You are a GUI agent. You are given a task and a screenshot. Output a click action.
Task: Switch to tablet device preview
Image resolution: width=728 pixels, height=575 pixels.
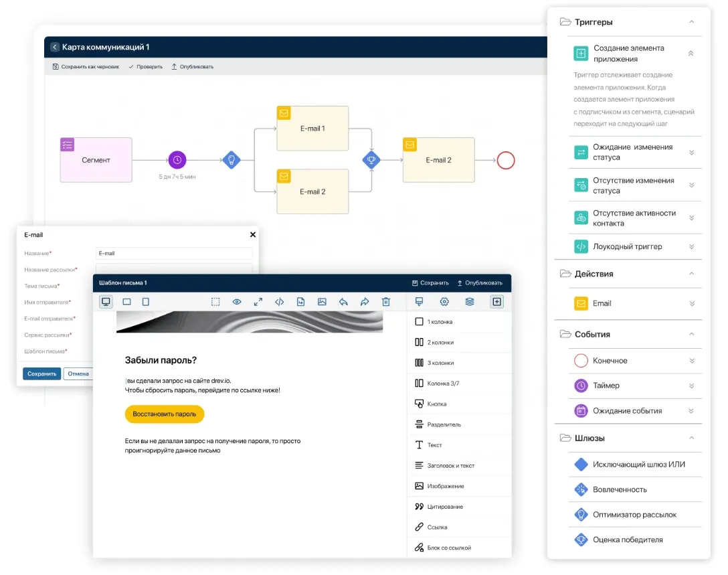click(126, 302)
